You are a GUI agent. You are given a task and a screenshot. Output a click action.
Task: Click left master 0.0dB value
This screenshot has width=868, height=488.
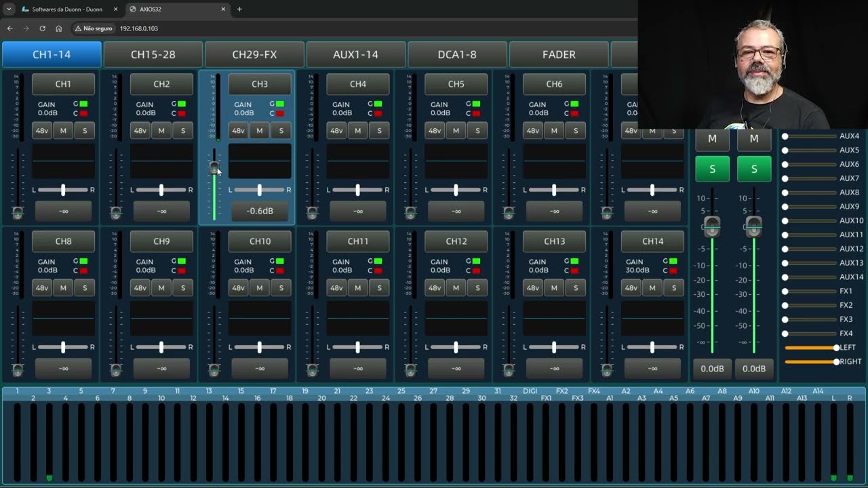point(712,369)
